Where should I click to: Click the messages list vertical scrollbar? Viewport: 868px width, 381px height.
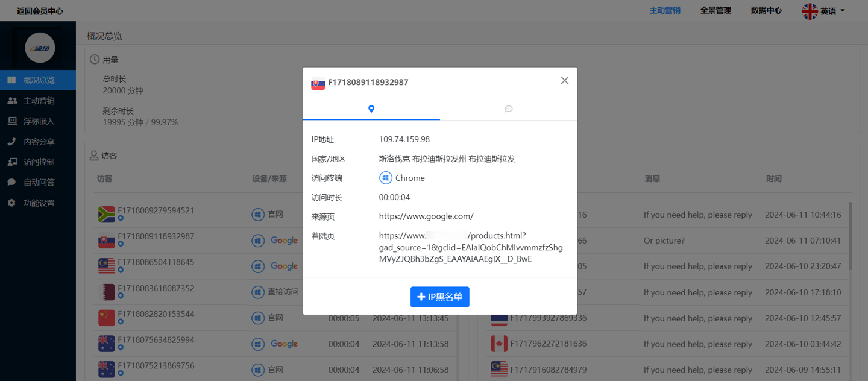coord(851,235)
